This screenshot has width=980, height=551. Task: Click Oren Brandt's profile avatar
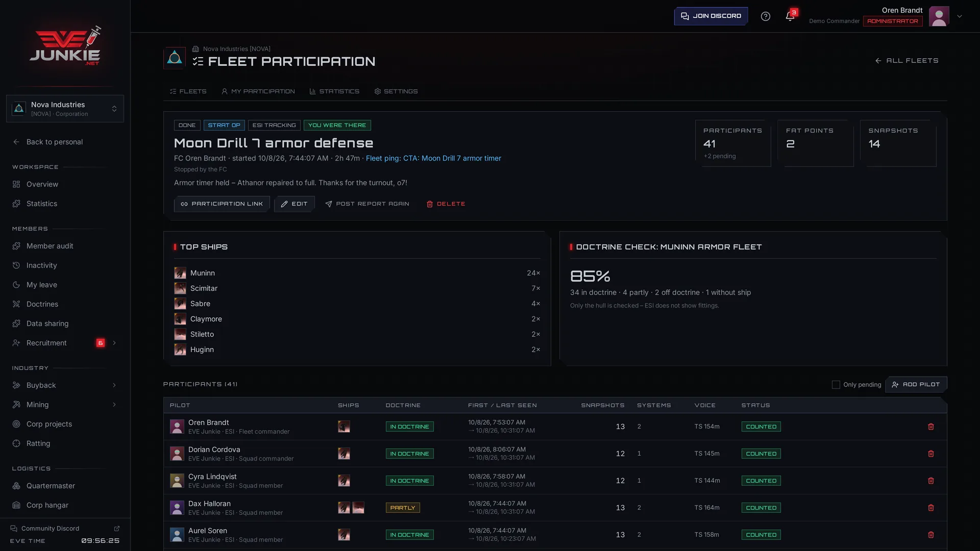pos(939,16)
